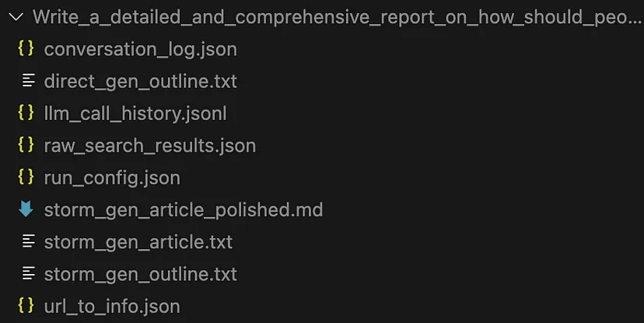This screenshot has height=323, width=644.
Task: Open storm_gen_article_polished.md file
Action: coord(184,210)
